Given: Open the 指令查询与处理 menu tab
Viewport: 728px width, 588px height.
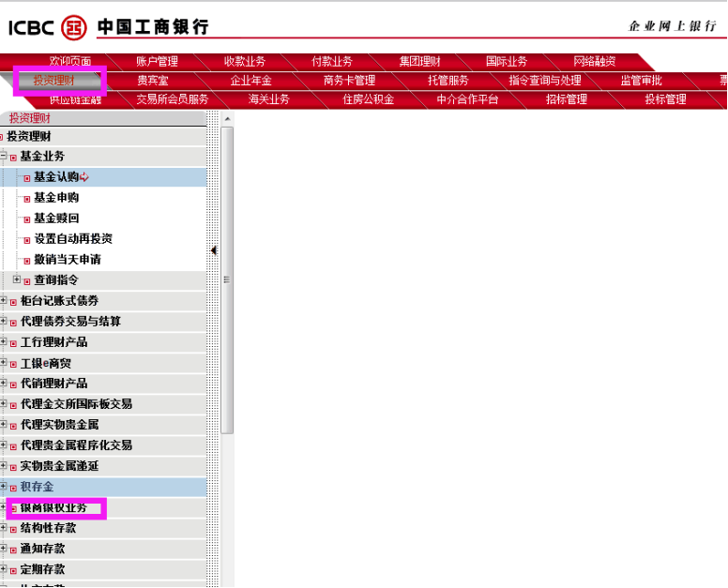Looking at the screenshot, I should point(544,81).
